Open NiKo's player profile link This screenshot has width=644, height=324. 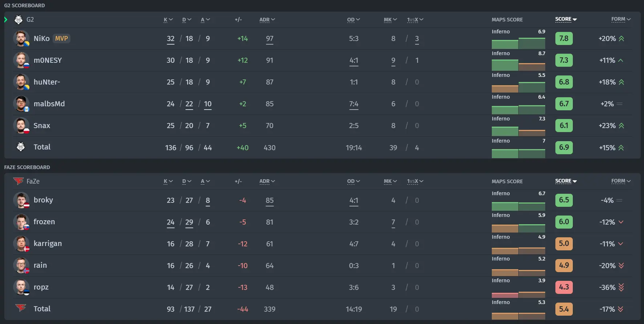(x=41, y=38)
